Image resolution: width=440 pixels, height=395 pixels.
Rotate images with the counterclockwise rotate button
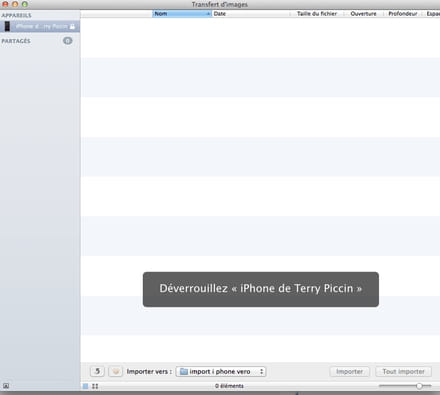[x=97, y=371]
